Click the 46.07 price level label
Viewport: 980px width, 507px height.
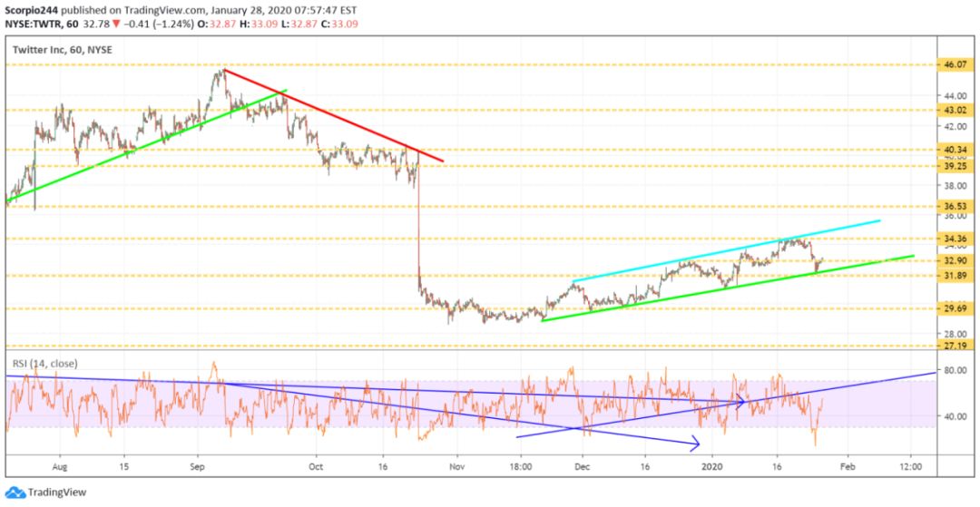point(955,63)
